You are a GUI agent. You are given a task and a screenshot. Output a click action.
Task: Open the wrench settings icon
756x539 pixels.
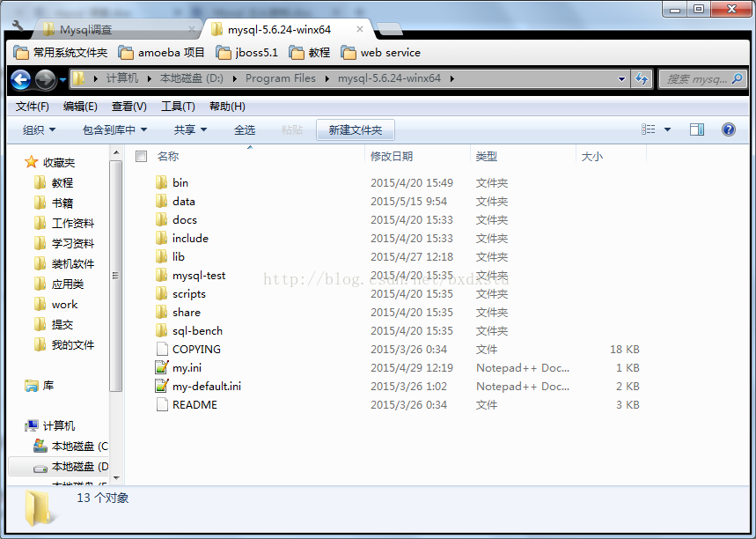coord(18,26)
